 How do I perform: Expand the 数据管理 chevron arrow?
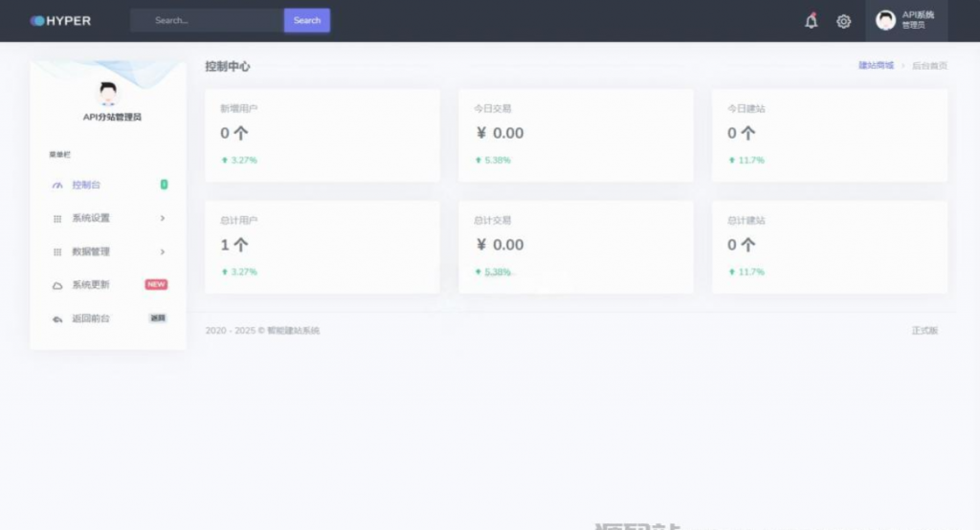[163, 252]
